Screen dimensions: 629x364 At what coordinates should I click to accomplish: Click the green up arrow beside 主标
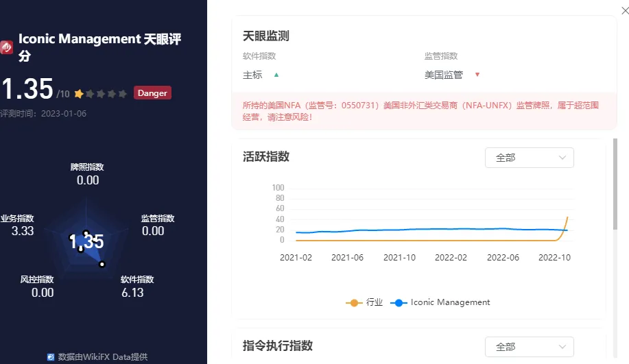pyautogui.click(x=276, y=75)
